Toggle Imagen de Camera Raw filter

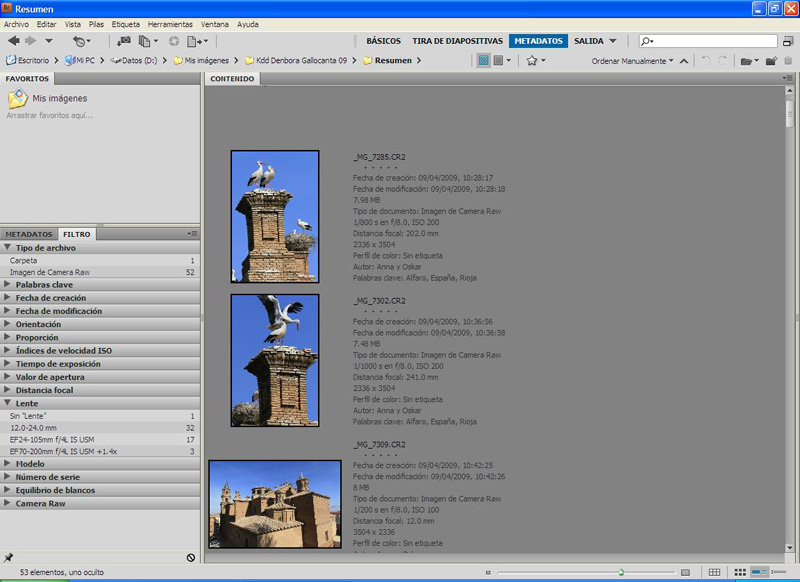tap(100, 272)
